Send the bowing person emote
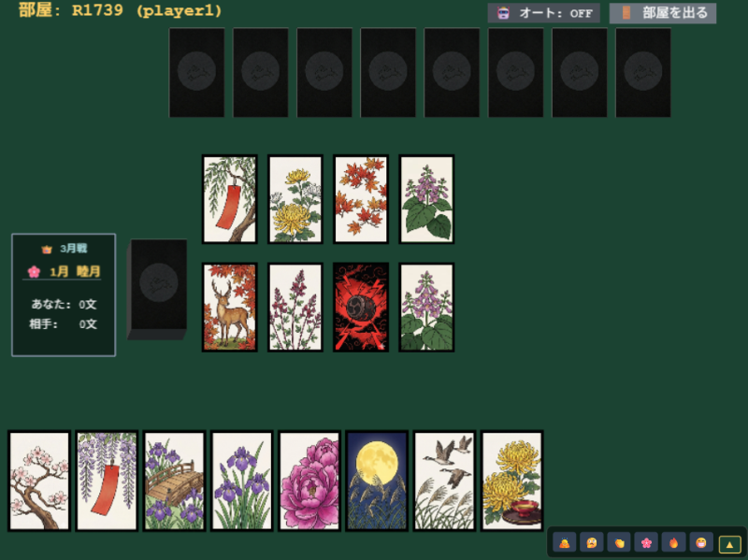 pos(565,543)
